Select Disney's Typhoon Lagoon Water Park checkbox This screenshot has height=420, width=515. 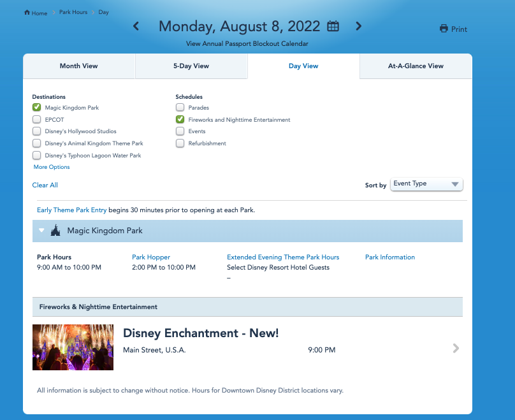pos(37,155)
